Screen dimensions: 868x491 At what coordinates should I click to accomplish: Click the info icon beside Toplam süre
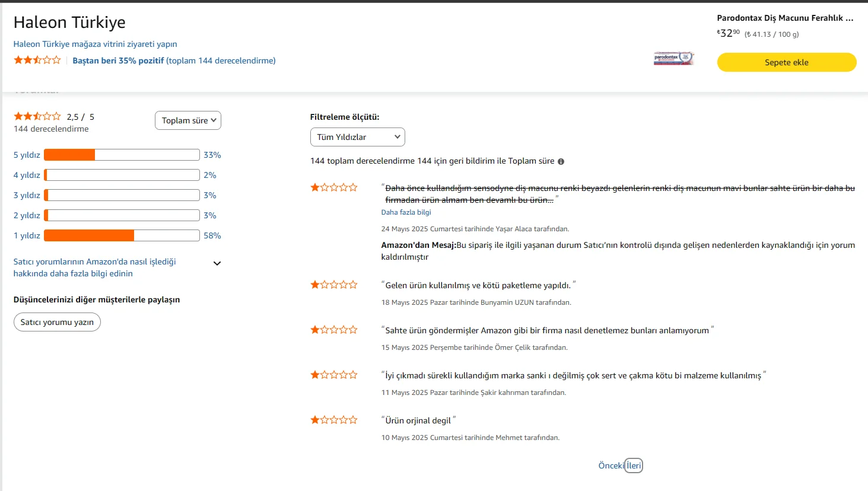561,161
